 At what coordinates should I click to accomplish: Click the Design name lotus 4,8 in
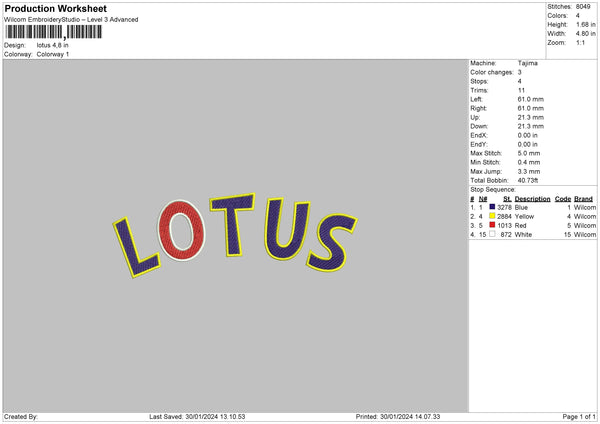53,45
